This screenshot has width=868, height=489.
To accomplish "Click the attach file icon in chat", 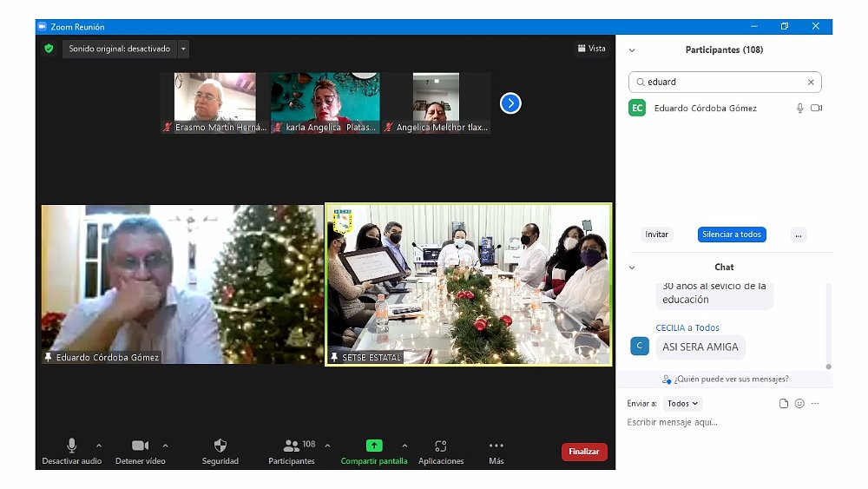I will pyautogui.click(x=784, y=404).
